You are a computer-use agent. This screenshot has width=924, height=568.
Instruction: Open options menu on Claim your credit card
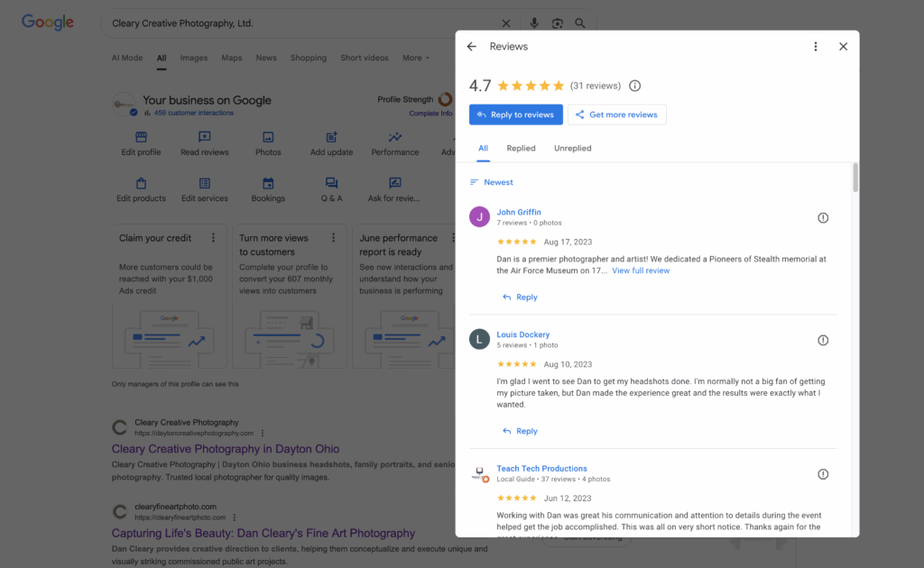click(x=213, y=238)
